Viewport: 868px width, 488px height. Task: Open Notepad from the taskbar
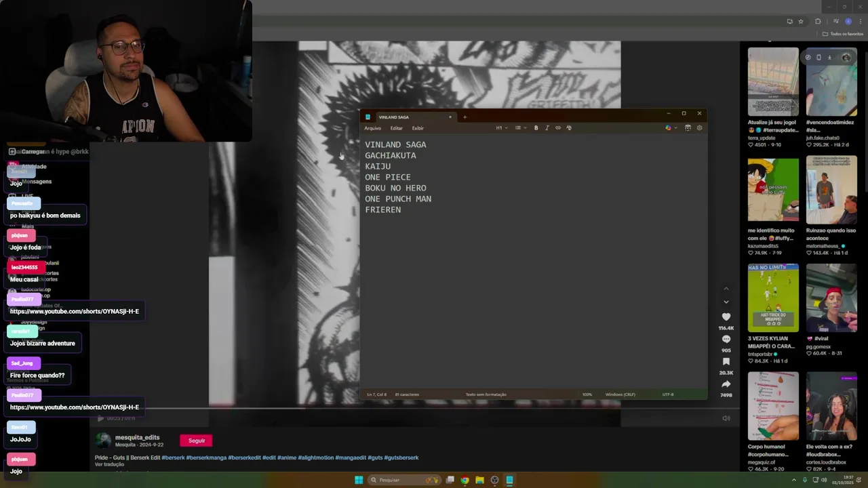point(509,480)
